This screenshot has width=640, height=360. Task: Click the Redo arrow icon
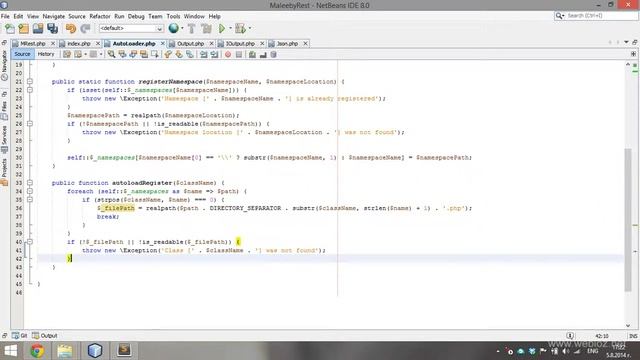[85, 28]
